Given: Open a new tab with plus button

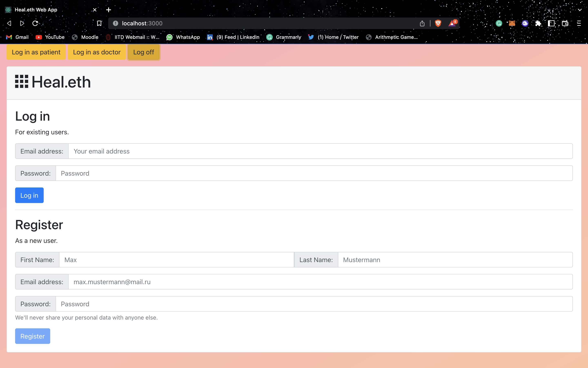Looking at the screenshot, I should click(109, 10).
